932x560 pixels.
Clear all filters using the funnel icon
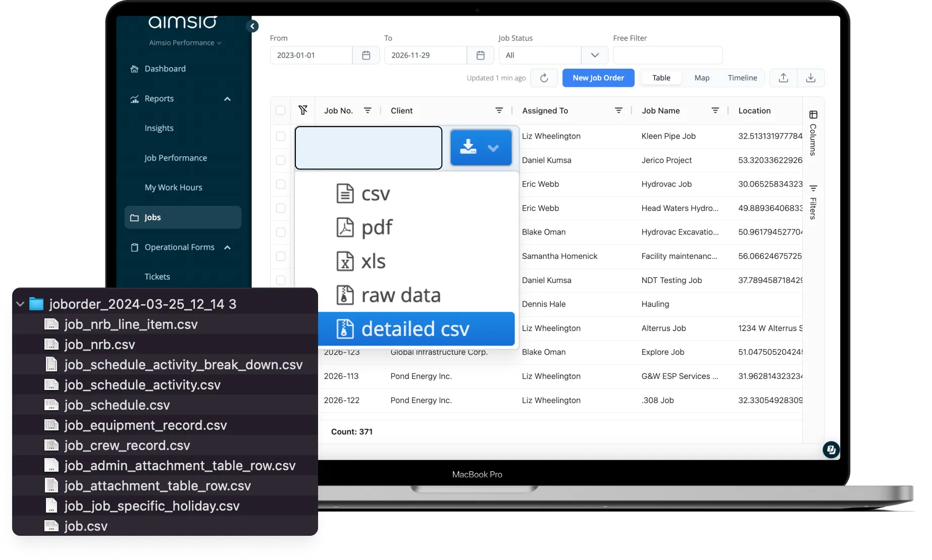303,110
